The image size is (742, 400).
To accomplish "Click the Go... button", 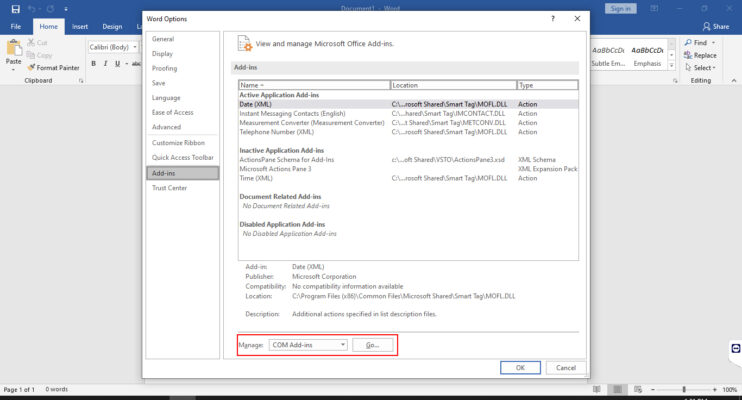I will coord(372,345).
